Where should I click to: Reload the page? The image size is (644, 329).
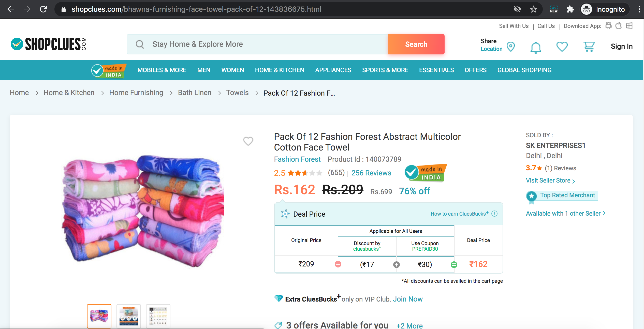(43, 9)
